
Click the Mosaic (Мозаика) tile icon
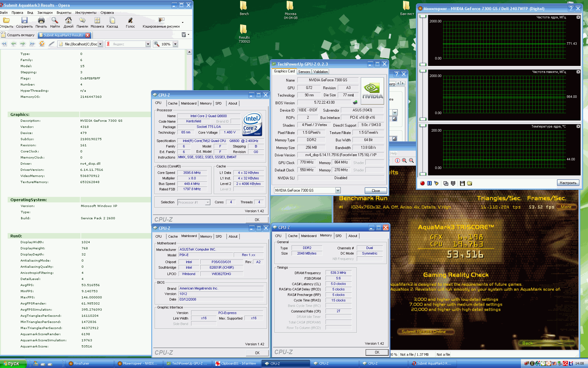[97, 20]
